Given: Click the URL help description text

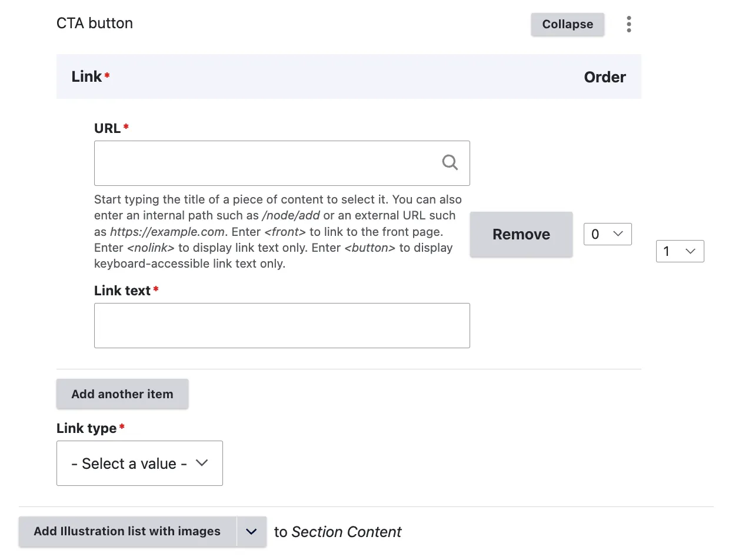Looking at the screenshot, I should [278, 232].
